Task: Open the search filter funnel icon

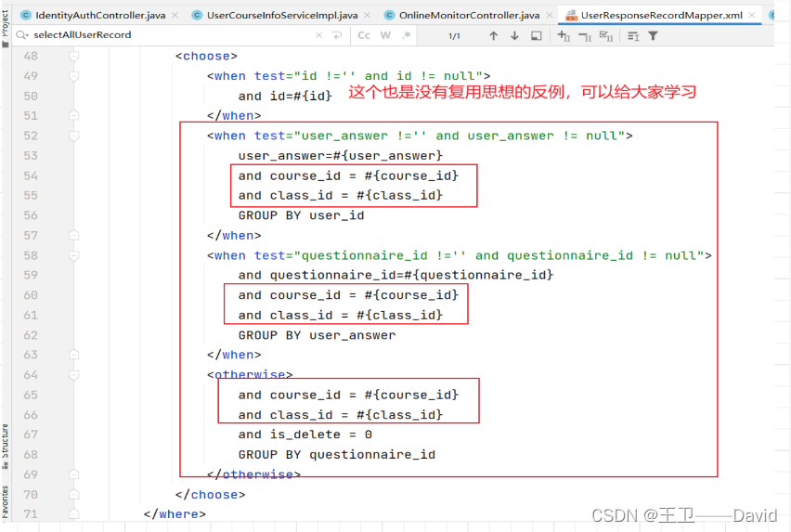Action: [653, 36]
